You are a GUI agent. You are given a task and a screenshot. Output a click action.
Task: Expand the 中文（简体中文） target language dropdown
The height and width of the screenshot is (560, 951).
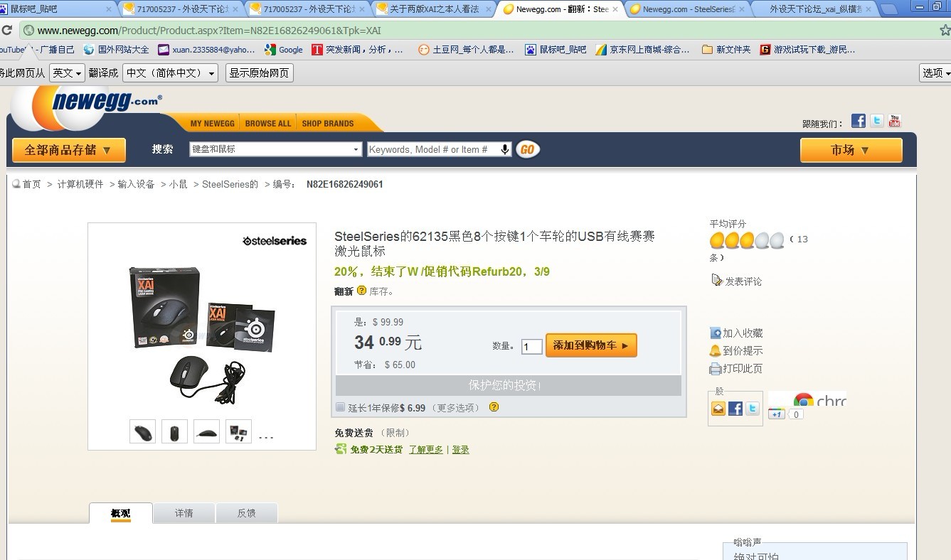click(170, 72)
